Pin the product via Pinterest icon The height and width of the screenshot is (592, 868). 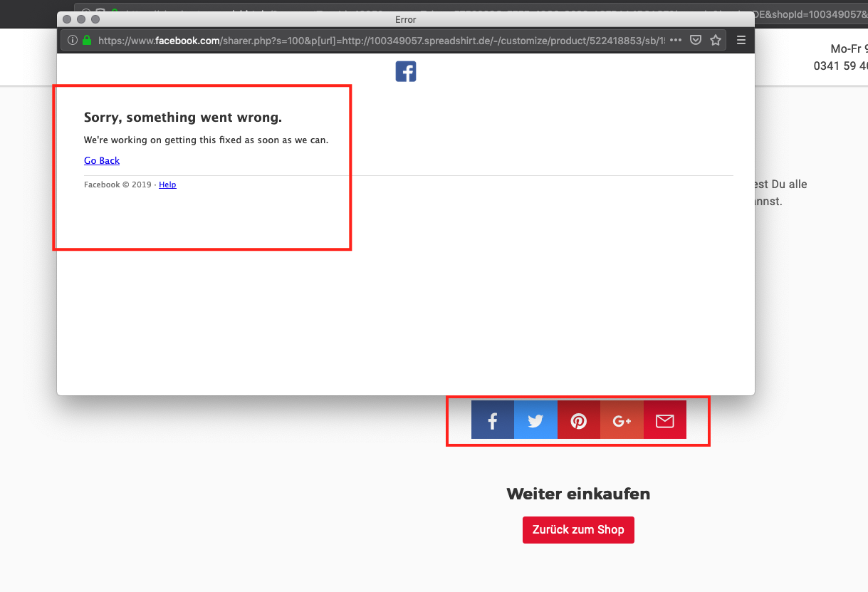579,420
